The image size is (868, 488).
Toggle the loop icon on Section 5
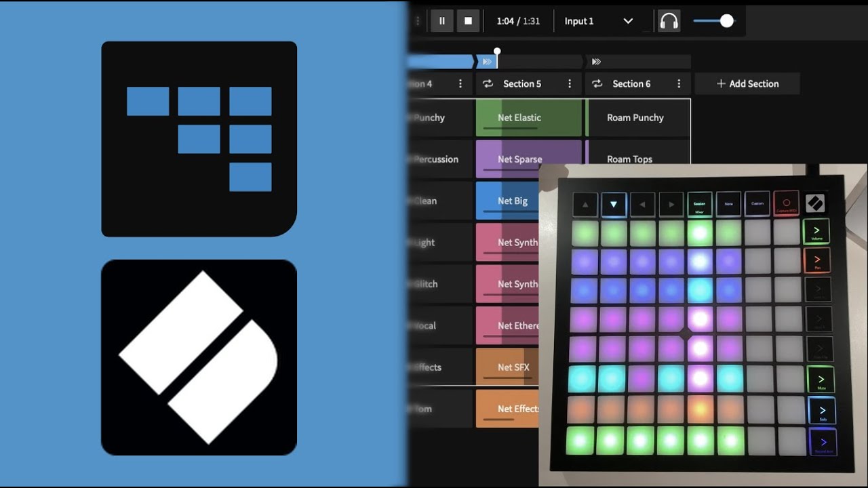coord(487,84)
